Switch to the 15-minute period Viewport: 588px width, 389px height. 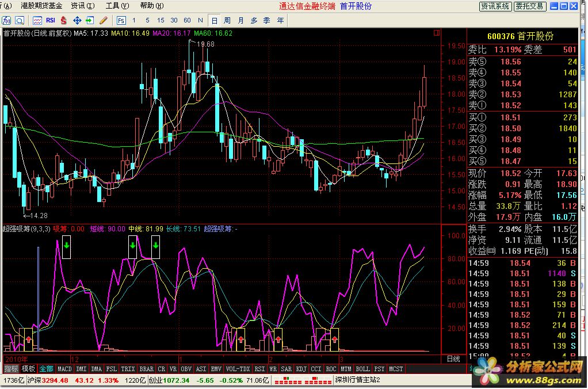pos(161,20)
